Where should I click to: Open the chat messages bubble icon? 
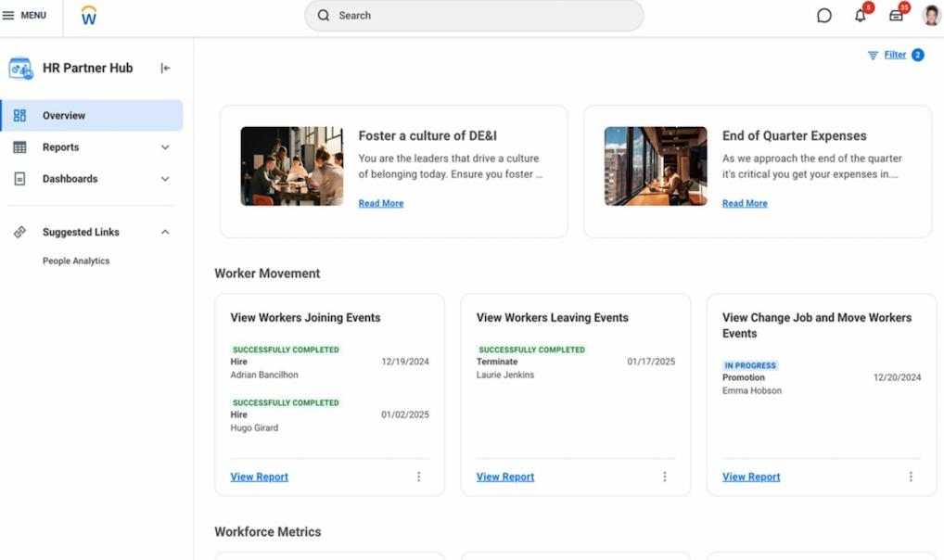(823, 15)
